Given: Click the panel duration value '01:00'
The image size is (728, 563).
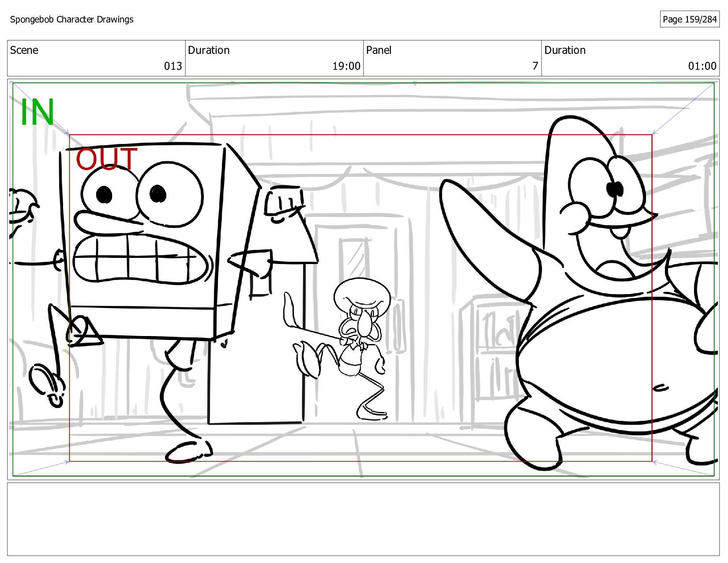Looking at the screenshot, I should click(702, 66).
